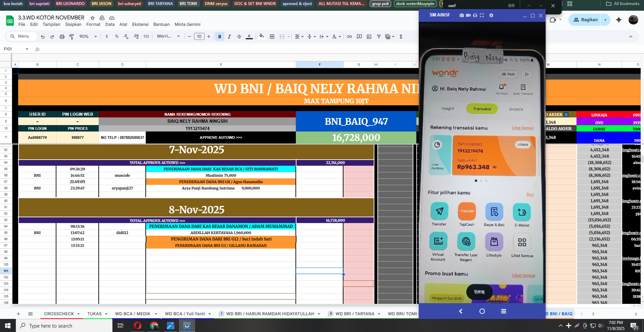Open font family Merri... dropdown
This screenshot has height=332, width=644.
point(168,36)
